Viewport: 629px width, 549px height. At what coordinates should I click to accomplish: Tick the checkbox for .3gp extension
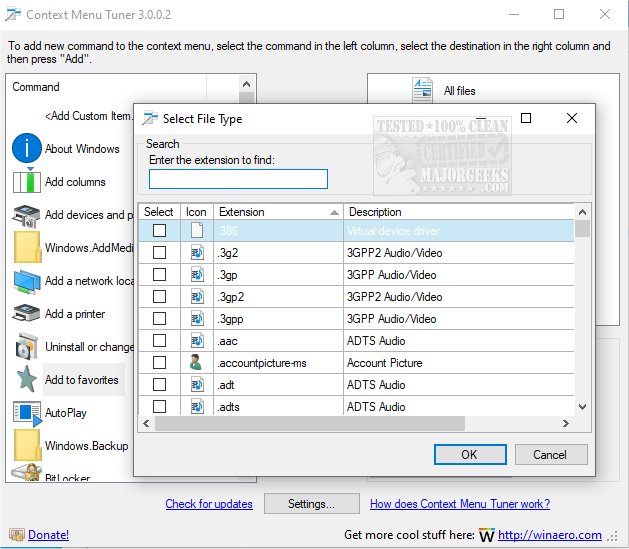159,275
